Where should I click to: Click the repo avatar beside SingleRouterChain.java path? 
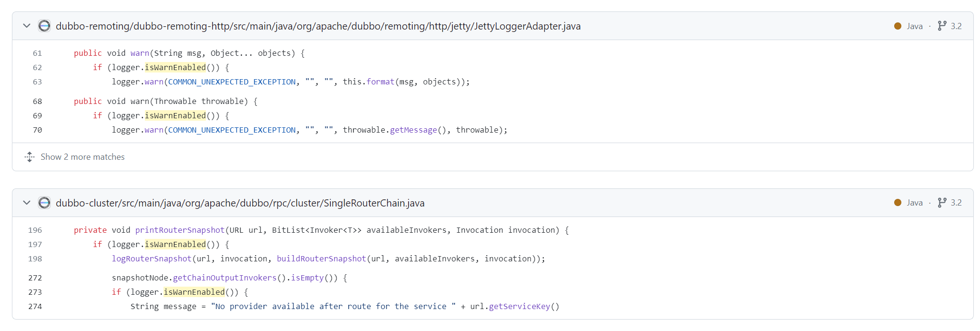pos(44,203)
